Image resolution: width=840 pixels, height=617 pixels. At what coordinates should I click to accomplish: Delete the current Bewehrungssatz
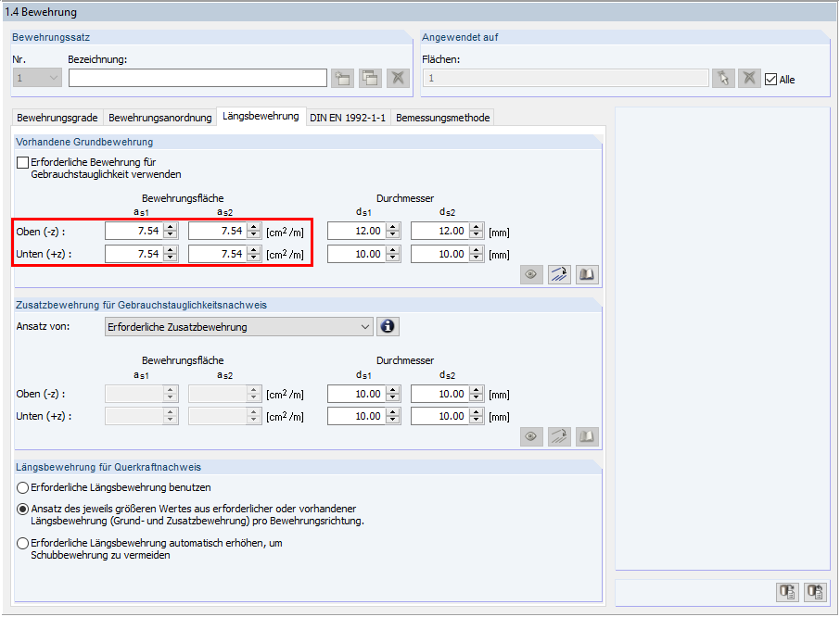[x=398, y=78]
